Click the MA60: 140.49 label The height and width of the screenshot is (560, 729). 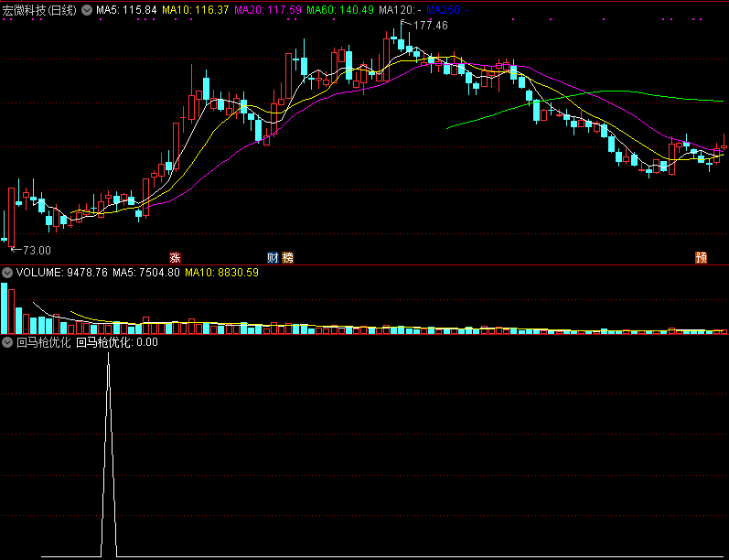click(340, 10)
